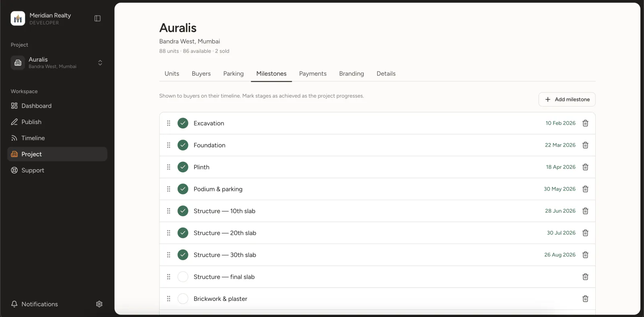This screenshot has width=644, height=317.
Task: Switch to the Branding tab
Action: point(351,74)
